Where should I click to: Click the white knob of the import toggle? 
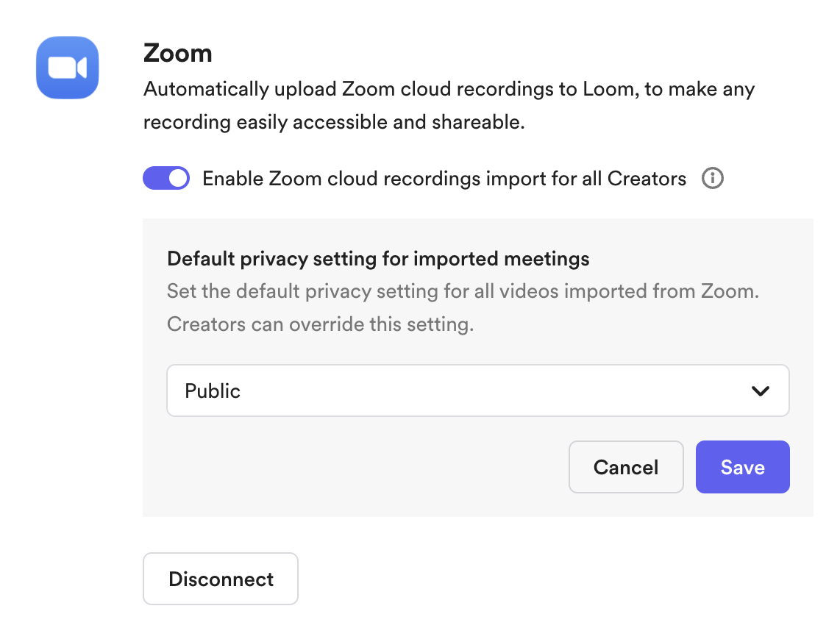(x=177, y=179)
